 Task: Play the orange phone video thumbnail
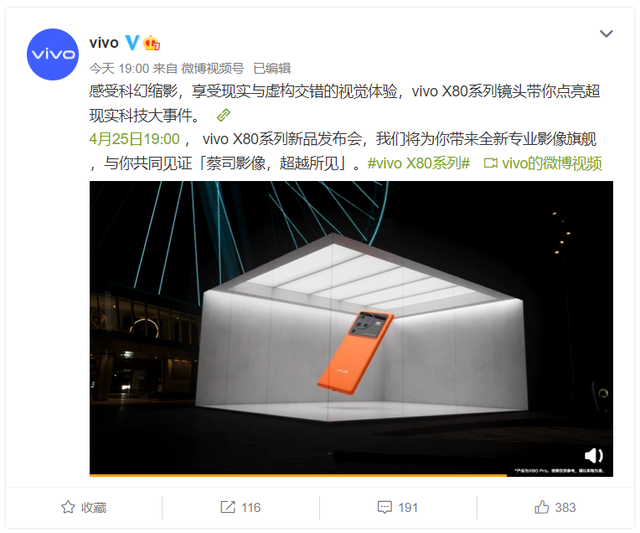point(351,327)
